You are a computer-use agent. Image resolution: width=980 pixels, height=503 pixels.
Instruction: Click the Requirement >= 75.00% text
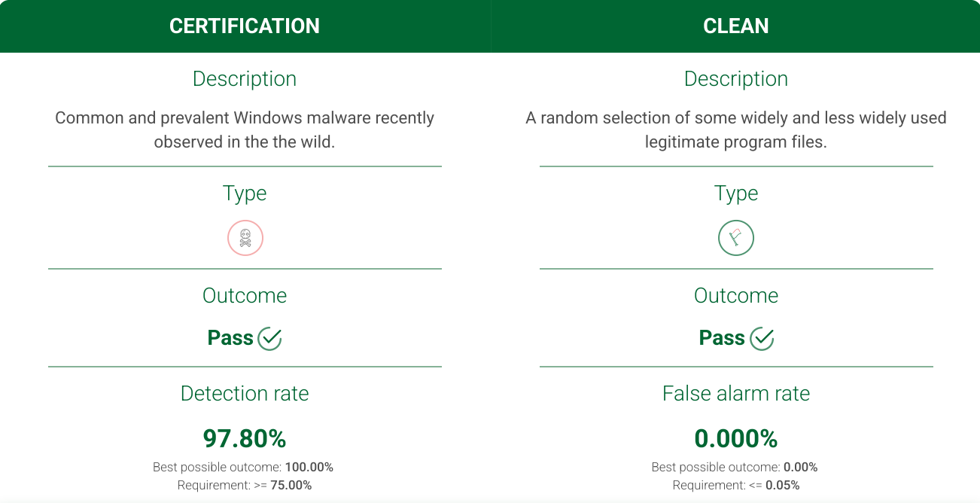[245, 485]
